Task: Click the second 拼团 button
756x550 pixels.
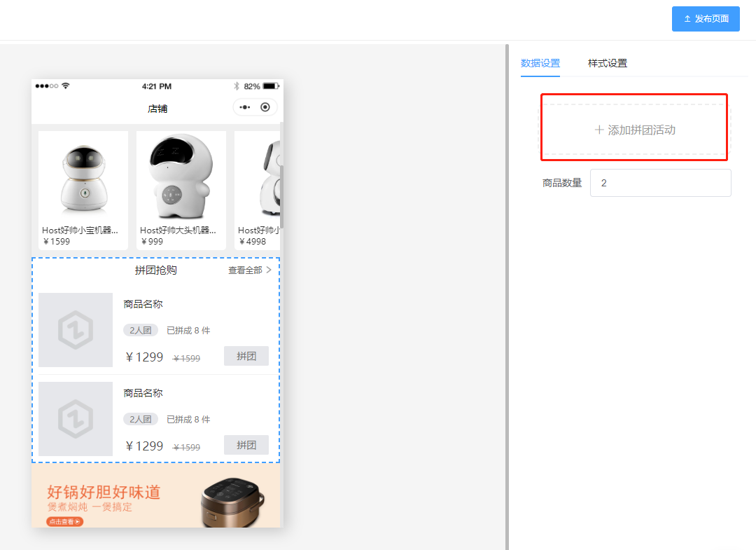Action: tap(246, 445)
